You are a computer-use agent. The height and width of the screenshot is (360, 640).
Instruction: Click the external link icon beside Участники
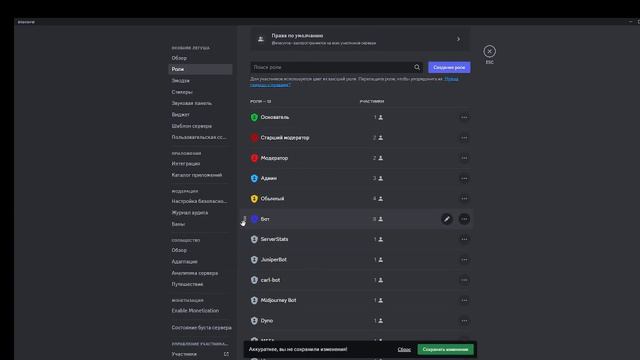pyautogui.click(x=226, y=354)
